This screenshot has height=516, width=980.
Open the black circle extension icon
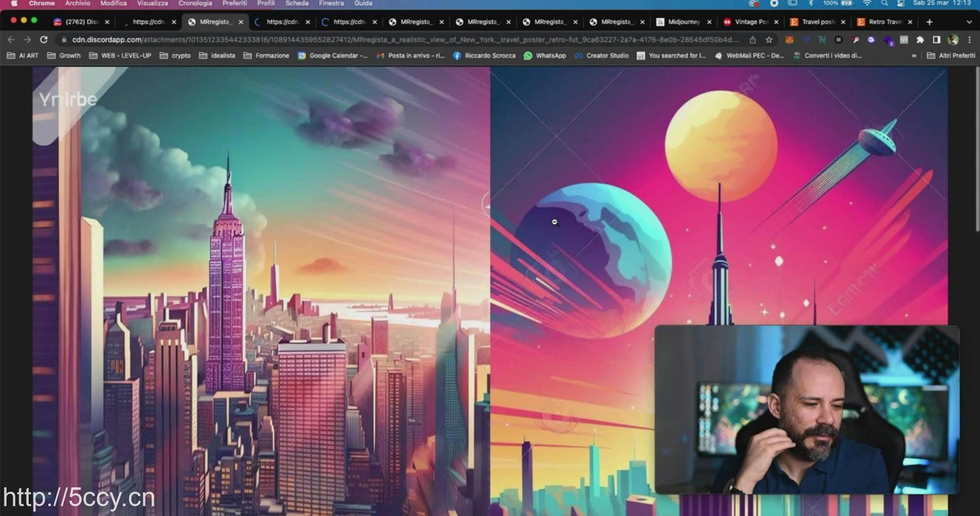click(838, 40)
